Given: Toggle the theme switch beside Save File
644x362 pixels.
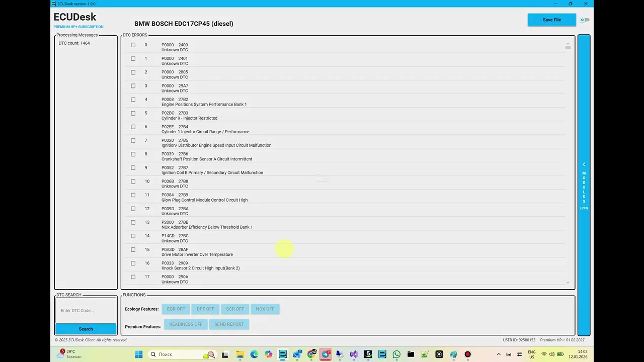Looking at the screenshot, I should point(585,20).
